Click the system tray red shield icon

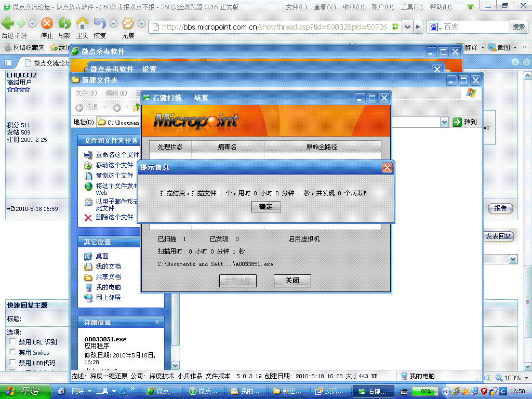click(x=484, y=392)
